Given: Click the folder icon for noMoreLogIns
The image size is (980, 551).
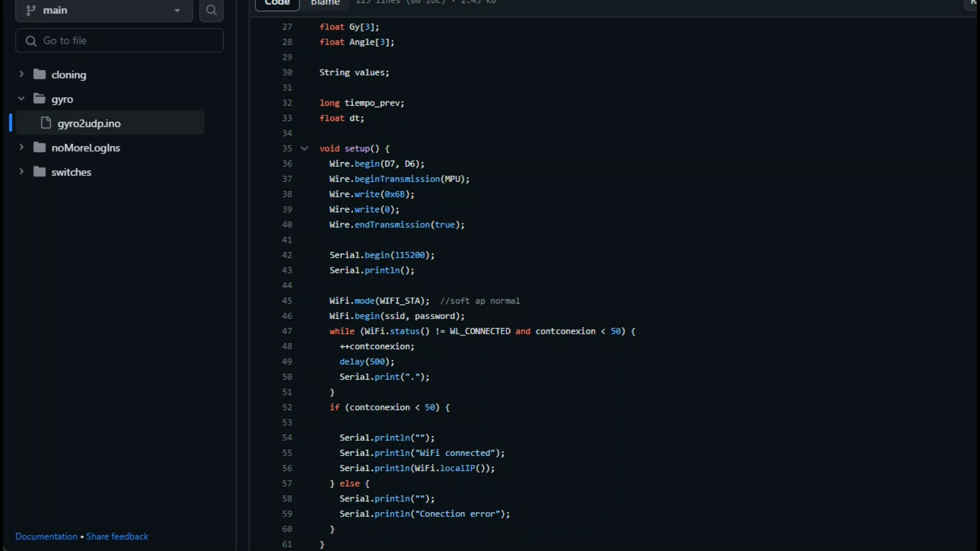Looking at the screenshot, I should pyautogui.click(x=40, y=147).
